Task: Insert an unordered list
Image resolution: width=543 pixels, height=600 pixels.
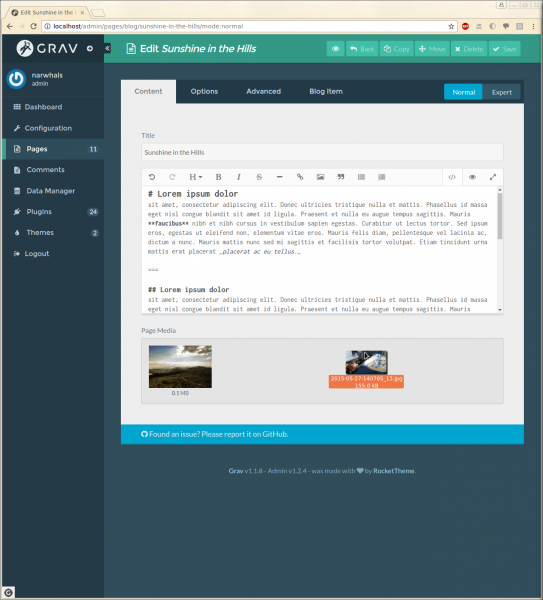Action: pos(361,177)
